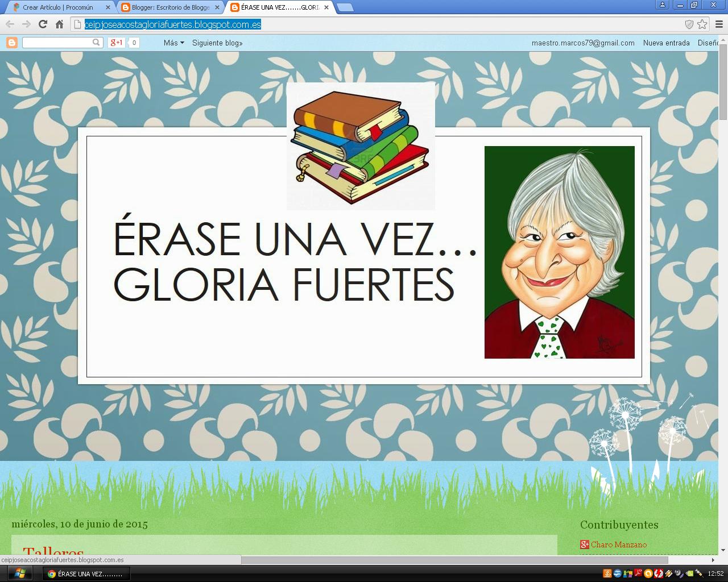Start a search with the magnifier icon
The height and width of the screenshot is (582, 728).
(x=96, y=42)
